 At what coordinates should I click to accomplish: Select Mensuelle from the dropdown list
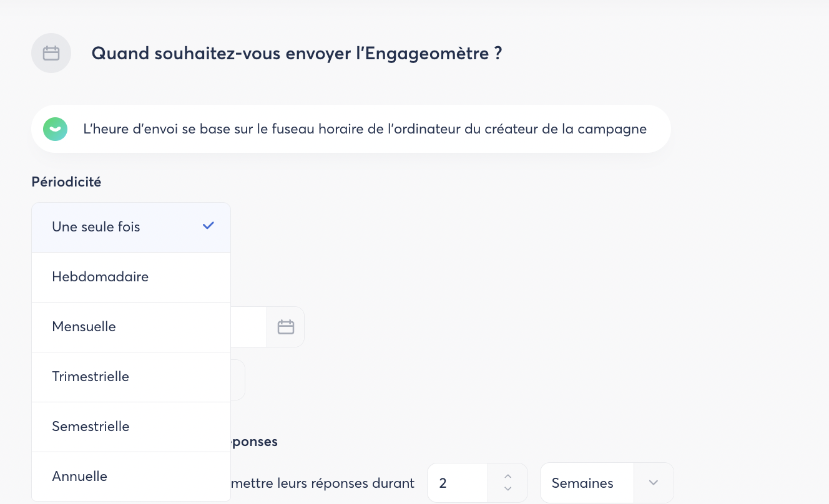(84, 327)
